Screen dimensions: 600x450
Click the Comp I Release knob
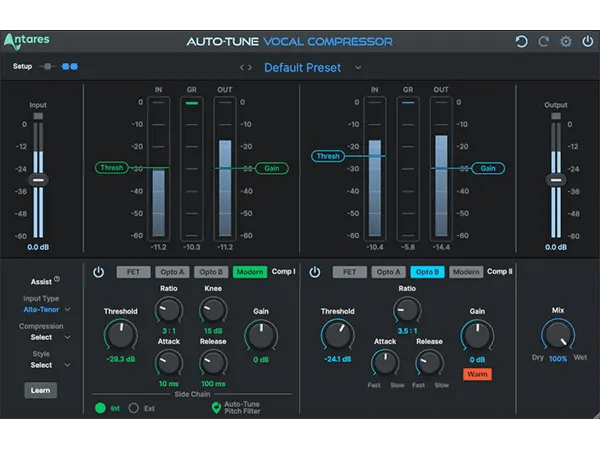213,363
